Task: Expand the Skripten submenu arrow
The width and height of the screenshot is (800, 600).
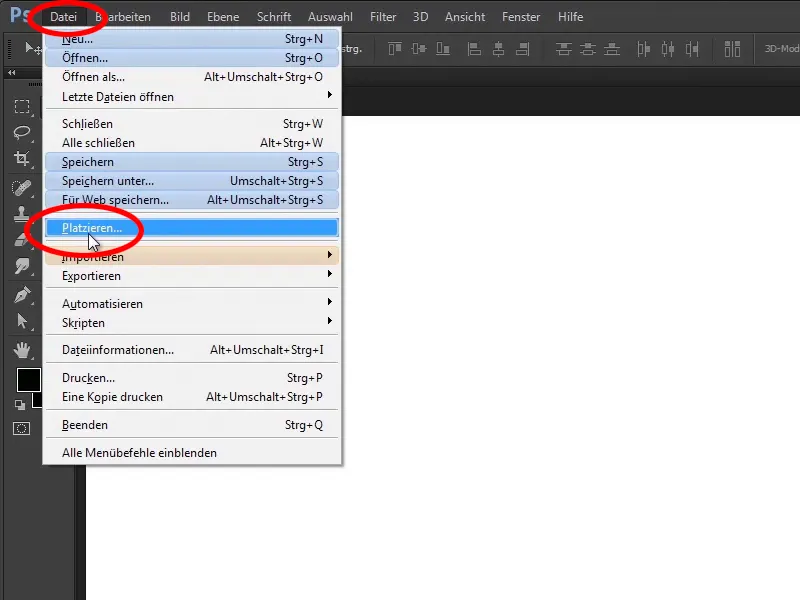Action: coord(330,321)
